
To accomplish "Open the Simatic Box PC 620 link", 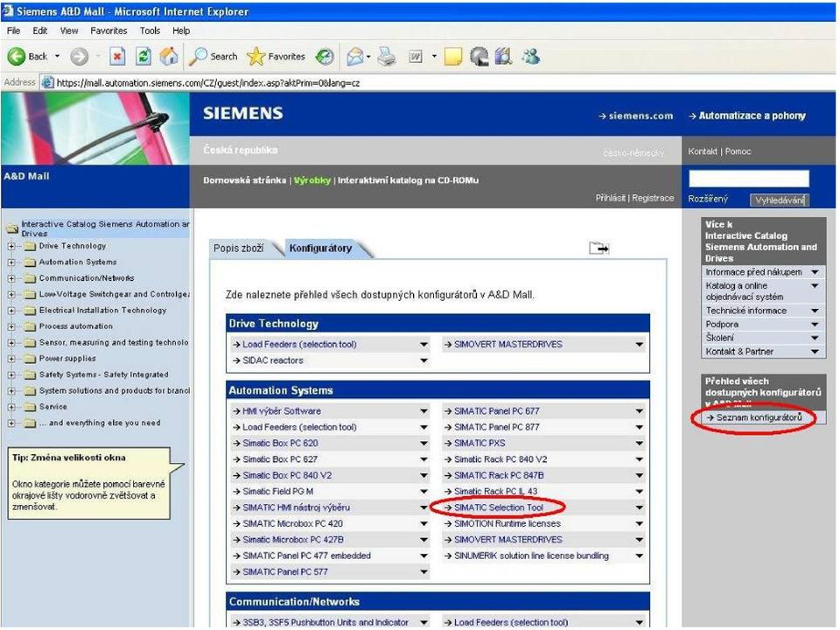I will (x=280, y=443).
